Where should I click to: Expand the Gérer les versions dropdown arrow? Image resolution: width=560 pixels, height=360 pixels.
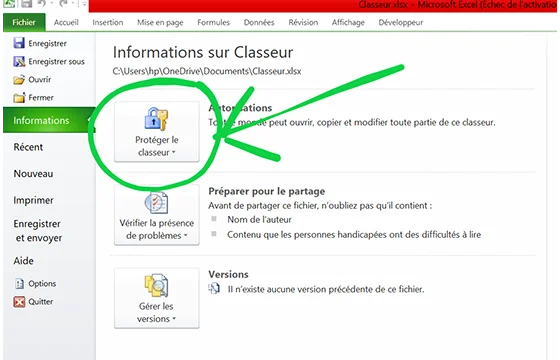pos(174,319)
